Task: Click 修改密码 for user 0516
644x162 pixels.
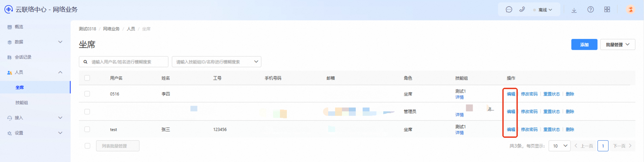Action: 529,94
